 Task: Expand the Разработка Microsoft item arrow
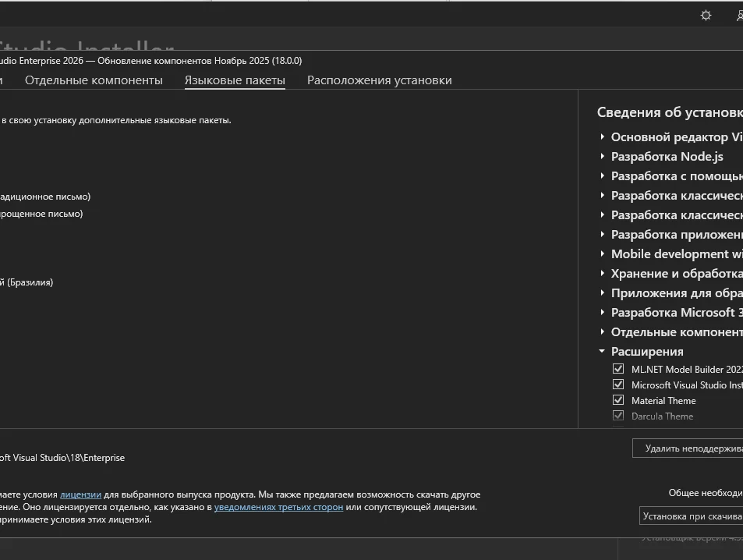[x=602, y=312]
